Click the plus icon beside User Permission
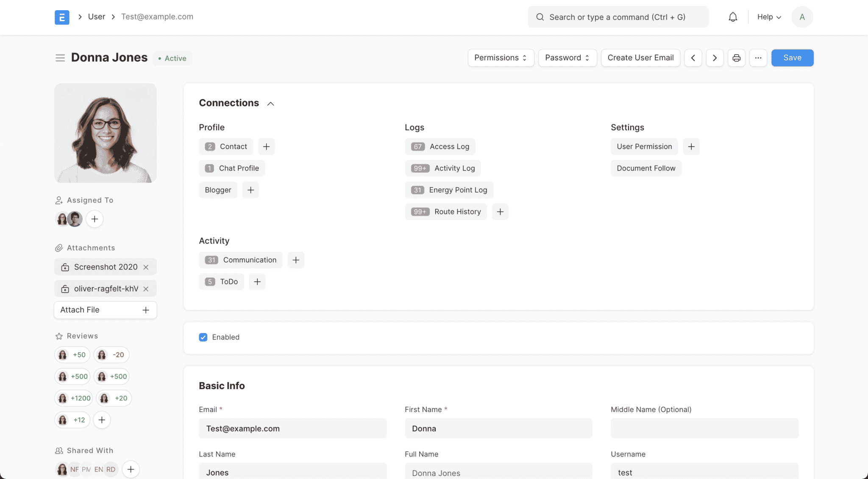Screen dimensions: 868x479 click(x=691, y=146)
